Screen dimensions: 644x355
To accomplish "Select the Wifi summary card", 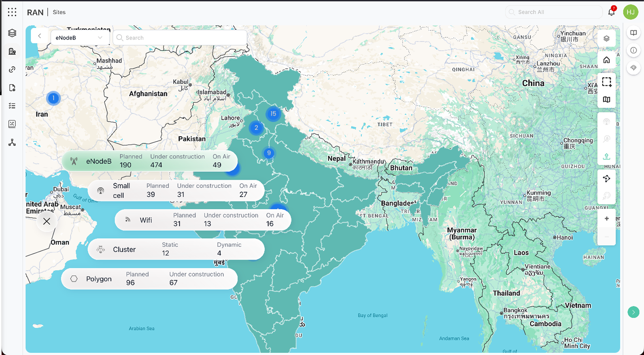I will [203, 220].
